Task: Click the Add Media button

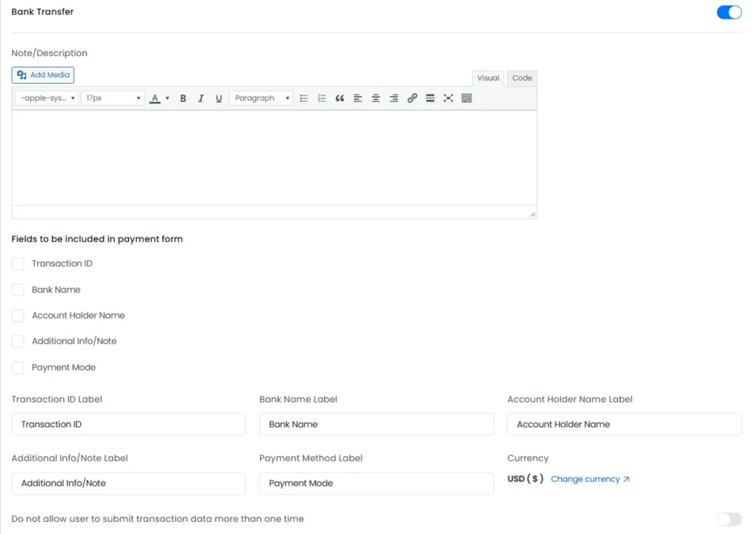Action: point(43,74)
